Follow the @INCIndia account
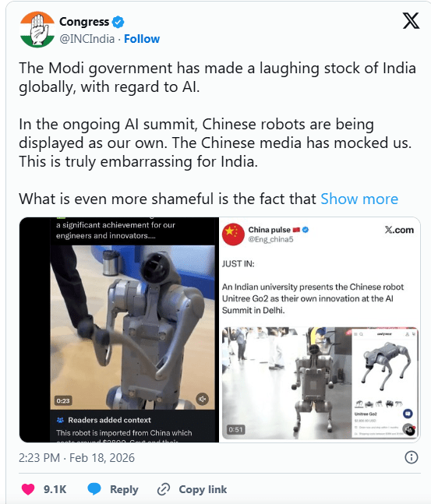The width and height of the screenshot is (431, 504). click(x=142, y=39)
